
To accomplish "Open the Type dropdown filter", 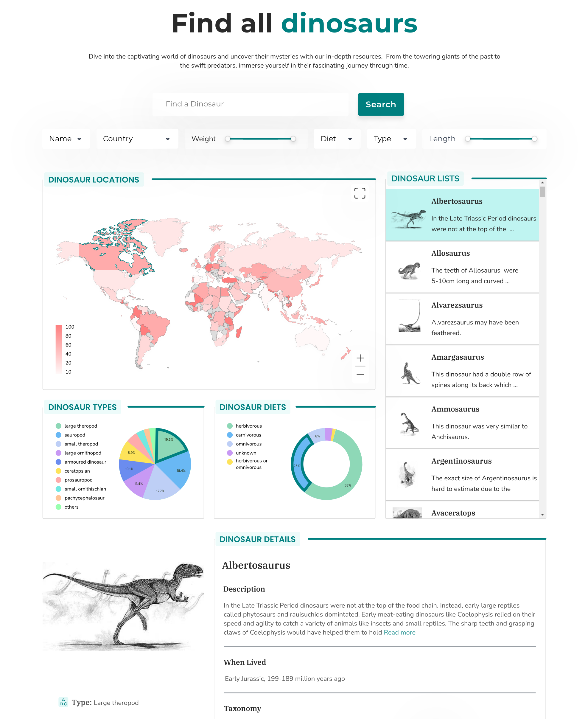I will coord(391,139).
